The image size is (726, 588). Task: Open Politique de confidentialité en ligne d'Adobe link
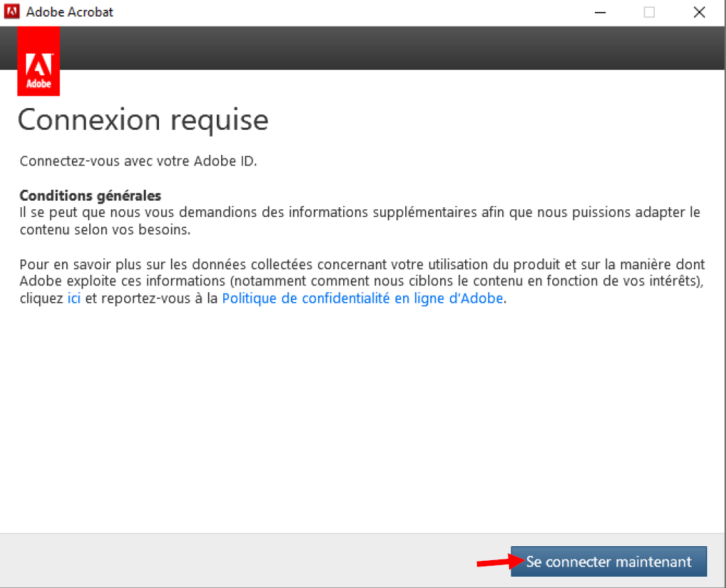point(362,299)
